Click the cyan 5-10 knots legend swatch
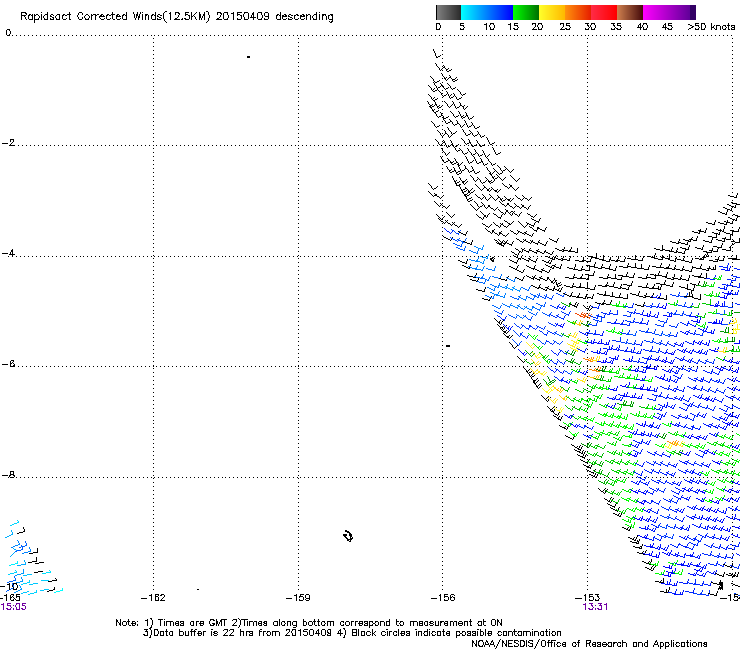 point(474,12)
